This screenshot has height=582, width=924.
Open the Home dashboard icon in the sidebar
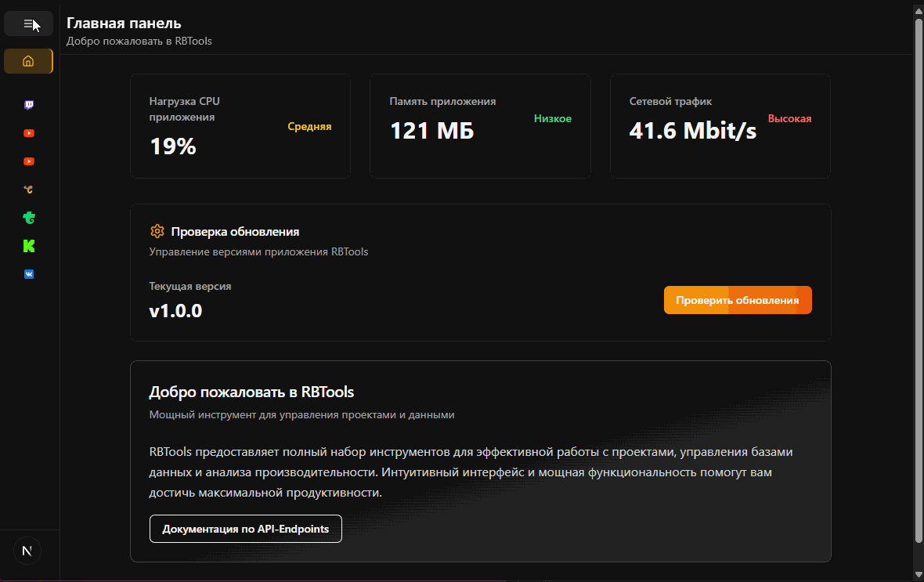point(28,61)
